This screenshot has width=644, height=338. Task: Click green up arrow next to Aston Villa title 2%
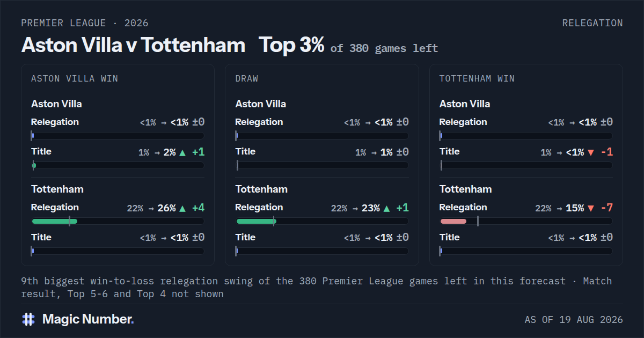point(182,152)
